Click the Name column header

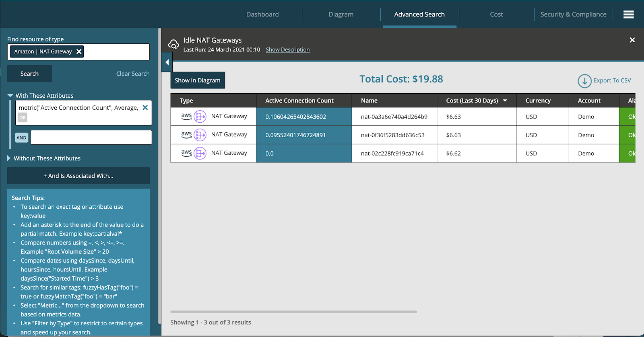pyautogui.click(x=394, y=101)
